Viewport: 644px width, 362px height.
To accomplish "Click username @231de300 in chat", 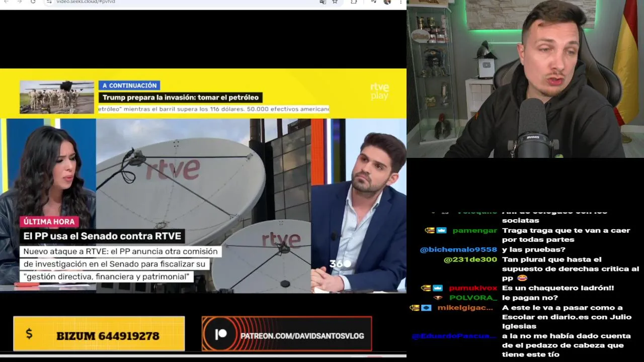I will click(x=470, y=259).
